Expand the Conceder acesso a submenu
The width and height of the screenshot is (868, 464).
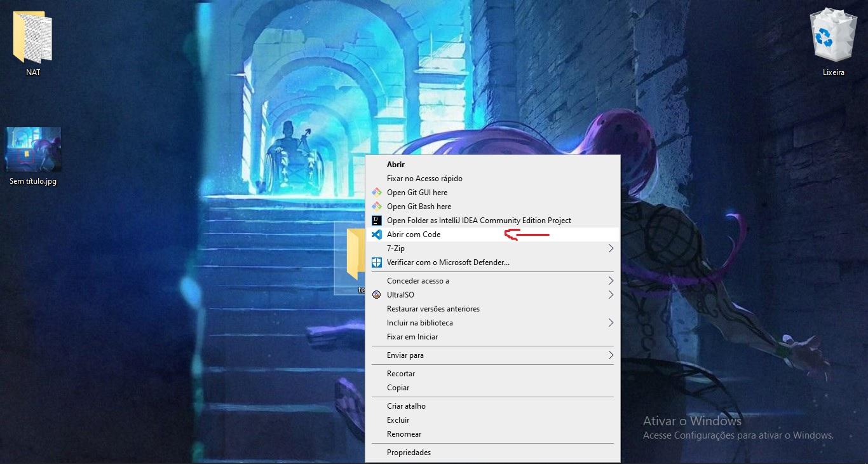(x=610, y=280)
